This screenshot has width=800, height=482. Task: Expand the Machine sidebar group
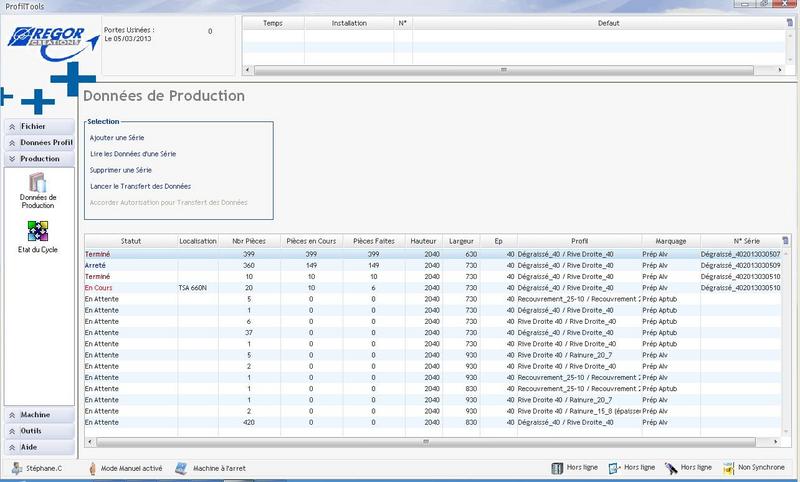click(x=38, y=415)
